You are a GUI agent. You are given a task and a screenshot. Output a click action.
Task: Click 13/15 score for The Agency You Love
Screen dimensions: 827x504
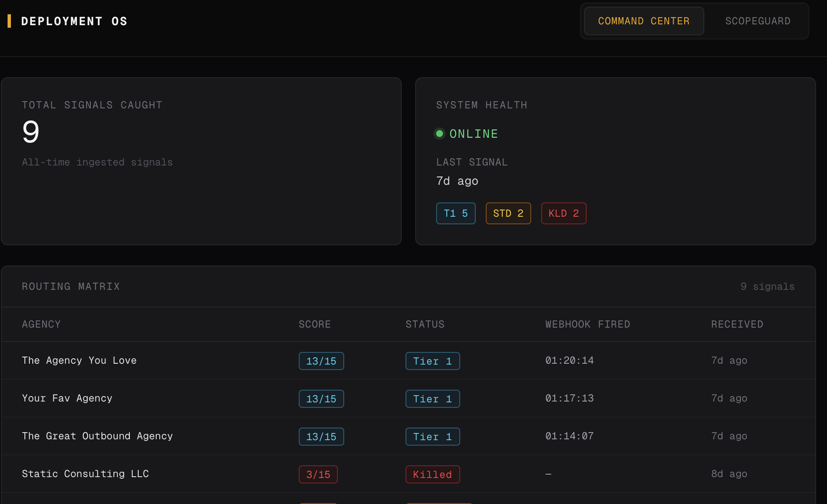tap(321, 361)
